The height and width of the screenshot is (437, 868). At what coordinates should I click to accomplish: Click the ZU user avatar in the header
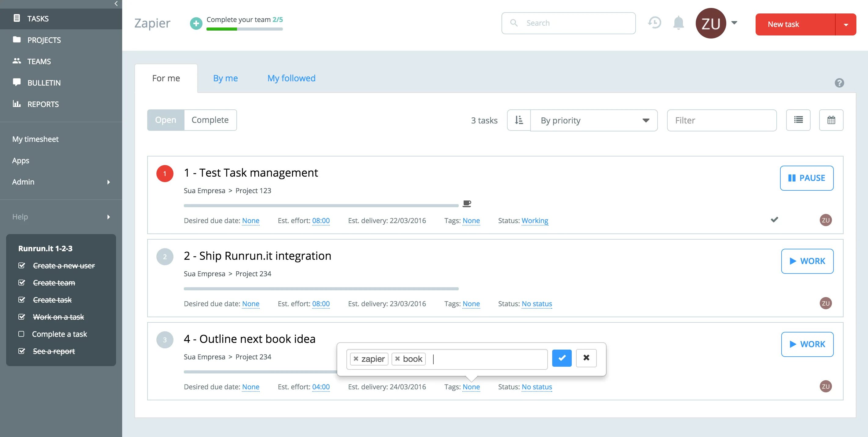pyautogui.click(x=711, y=23)
